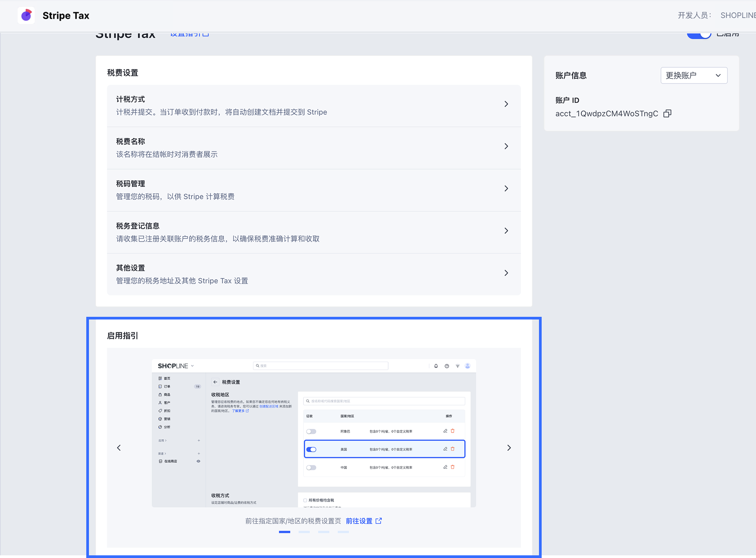Select the third carousel indicator dash

point(324,532)
